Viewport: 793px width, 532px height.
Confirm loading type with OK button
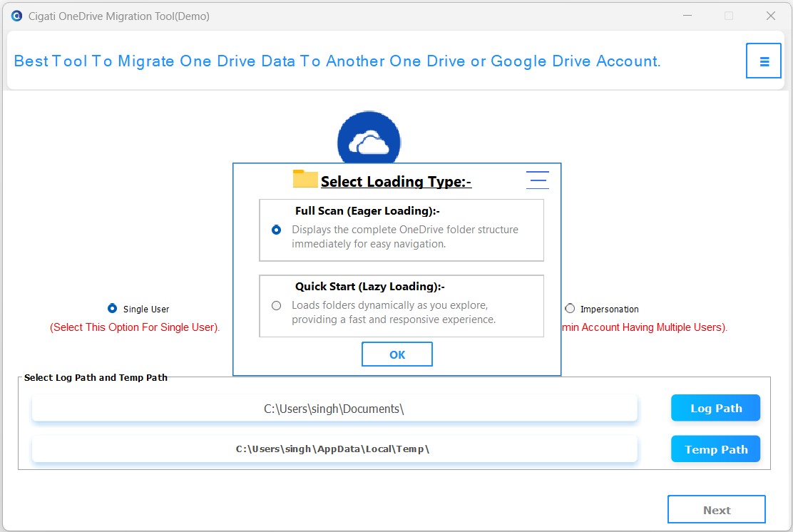tap(397, 354)
